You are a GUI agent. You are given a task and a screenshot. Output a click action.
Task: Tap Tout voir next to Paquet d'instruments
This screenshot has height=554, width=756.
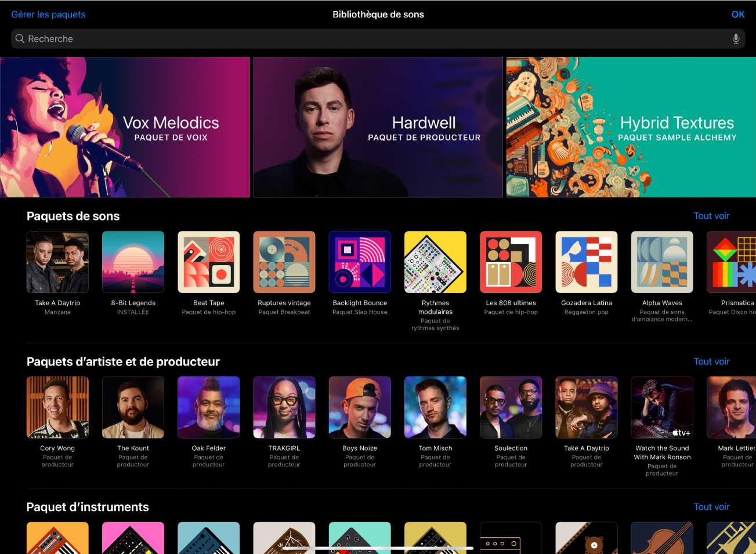pyautogui.click(x=711, y=506)
